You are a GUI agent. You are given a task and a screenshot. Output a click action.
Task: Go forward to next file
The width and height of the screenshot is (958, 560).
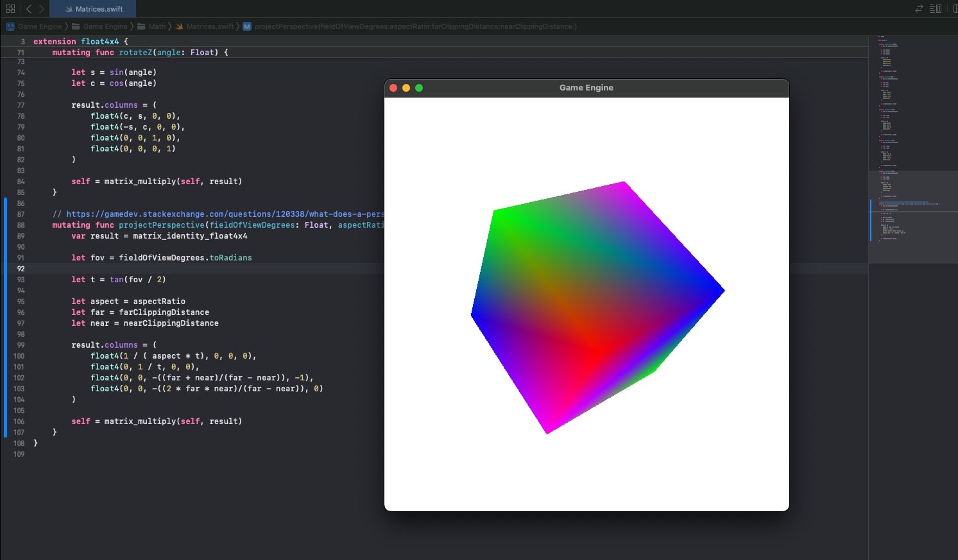tap(41, 9)
